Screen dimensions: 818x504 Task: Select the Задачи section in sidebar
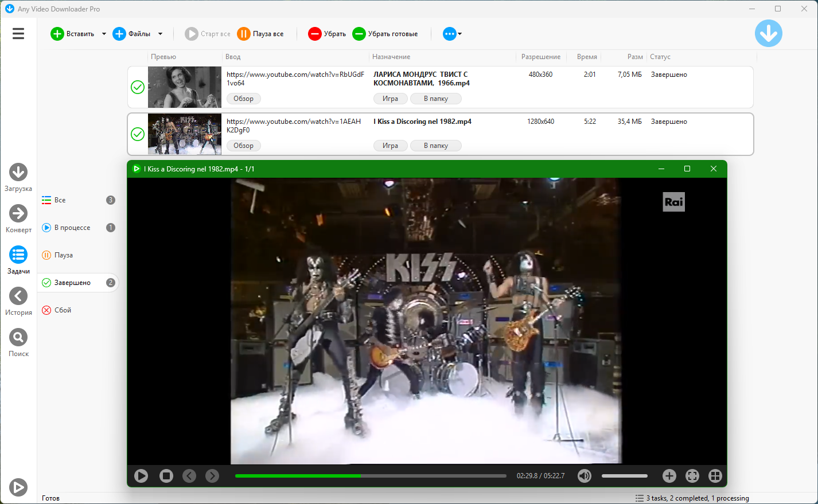(18, 260)
